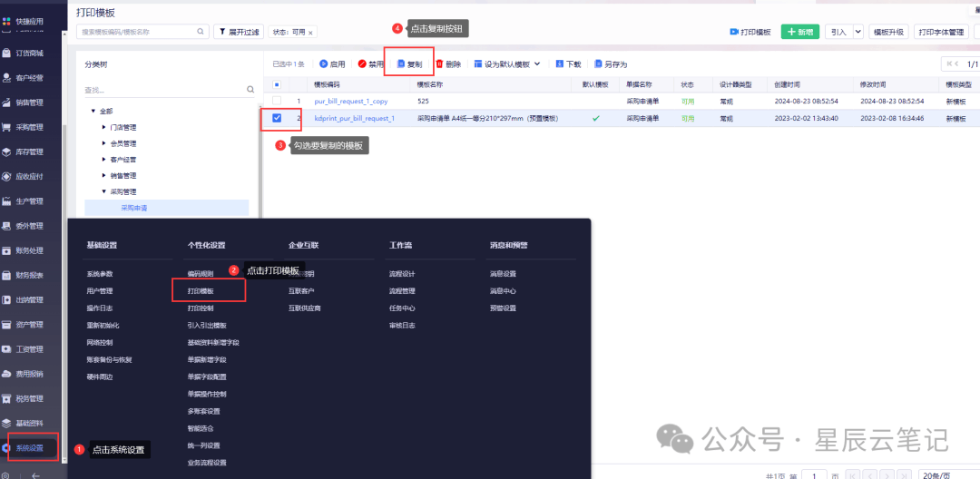Click the 下载 (download) toolbar button
The image size is (980, 479).
click(568, 64)
